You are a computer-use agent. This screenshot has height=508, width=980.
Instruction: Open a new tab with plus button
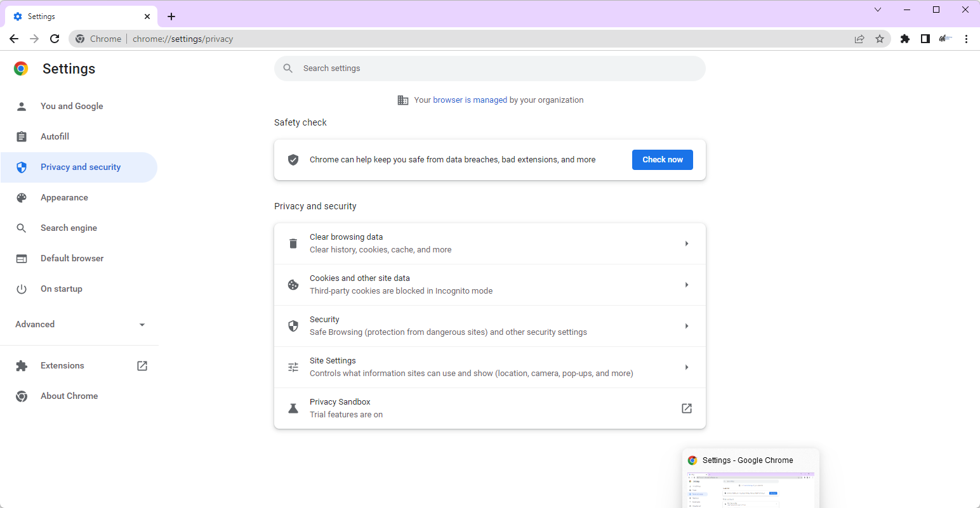(171, 16)
